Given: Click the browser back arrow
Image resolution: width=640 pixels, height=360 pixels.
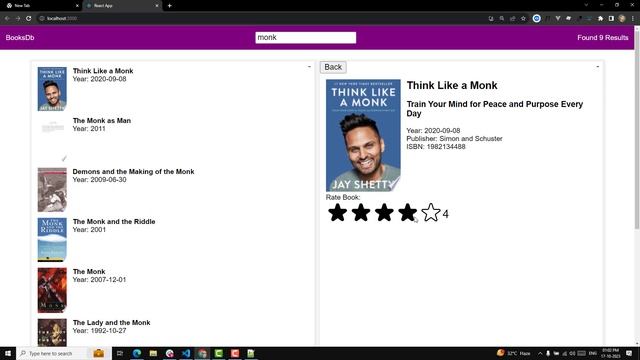Looking at the screenshot, I should click(7, 18).
